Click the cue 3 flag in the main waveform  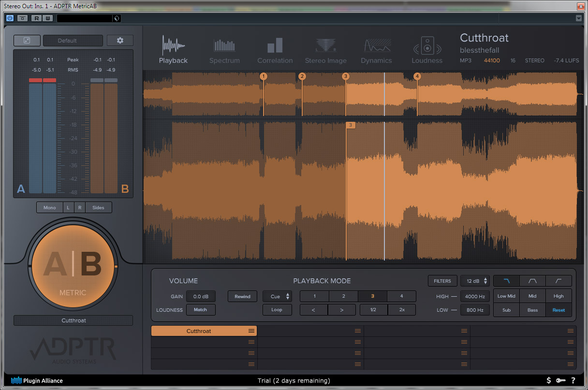351,125
